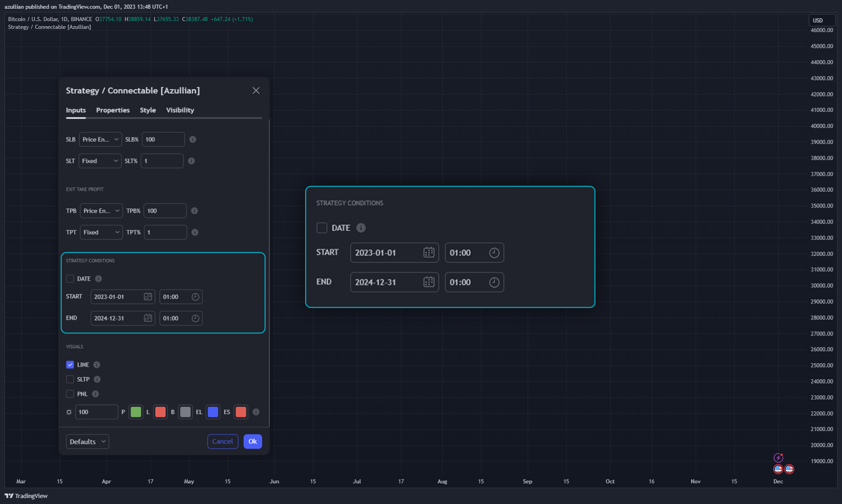Pick the red ES color swatch

coord(241,412)
